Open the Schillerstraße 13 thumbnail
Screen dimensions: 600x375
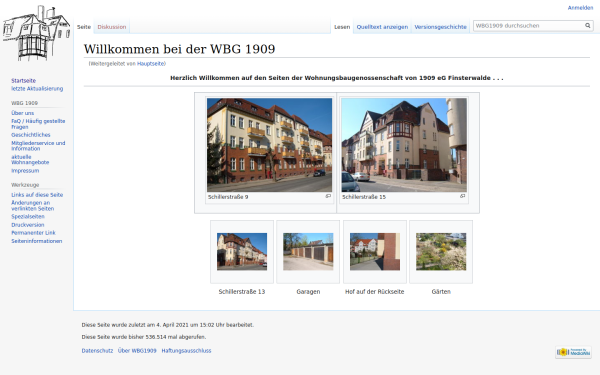pos(242,252)
